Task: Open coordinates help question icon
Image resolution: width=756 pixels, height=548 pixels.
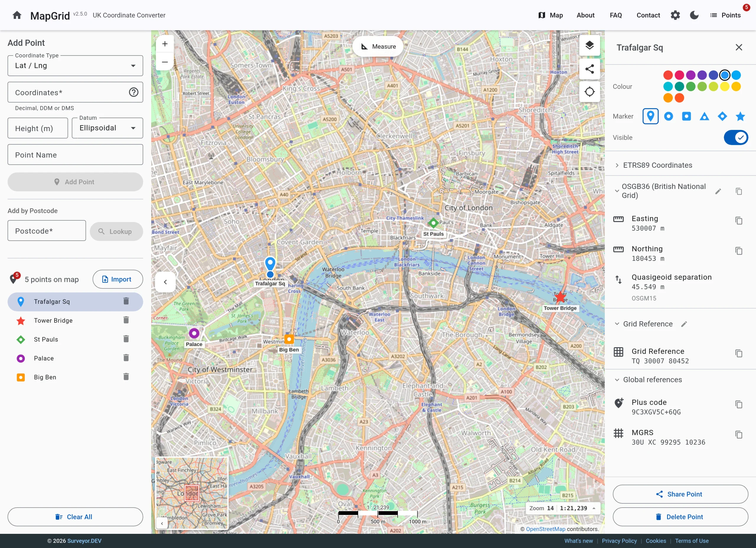Action: pos(134,92)
